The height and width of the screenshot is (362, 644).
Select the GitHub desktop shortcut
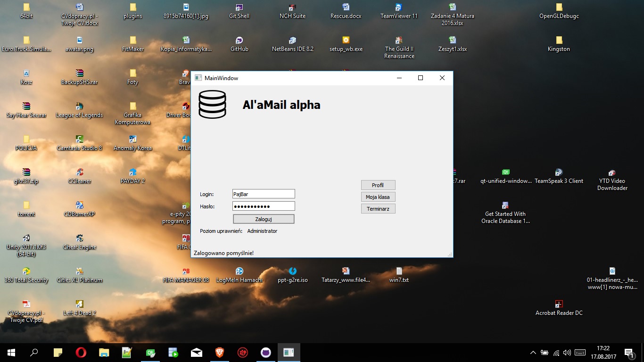click(x=239, y=44)
